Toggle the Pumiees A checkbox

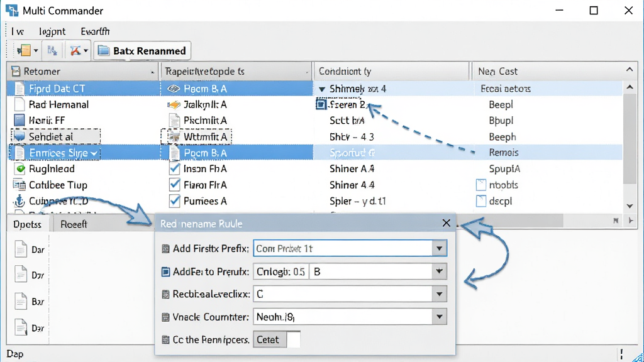[x=175, y=200]
